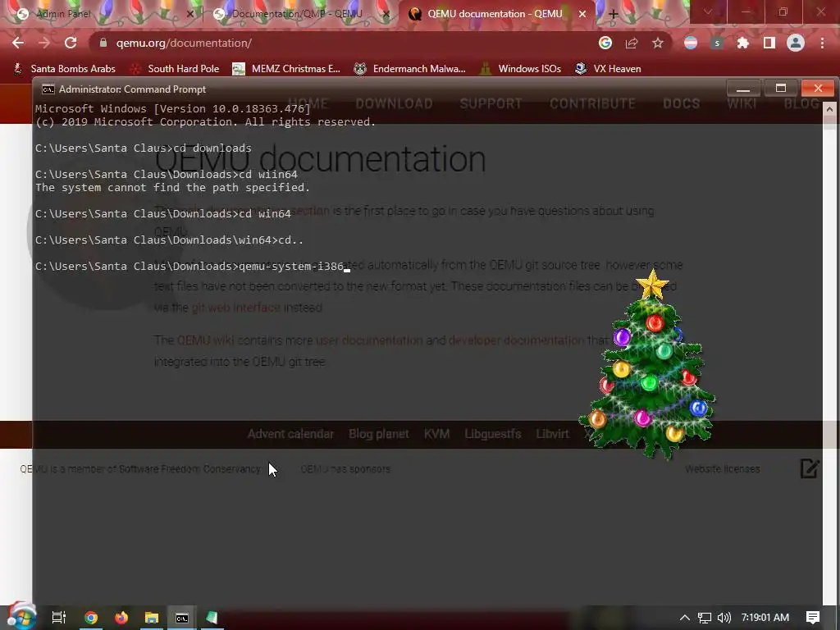The width and height of the screenshot is (840, 630).
Task: Open the DOCS menu on QEMU site
Action: coord(682,103)
